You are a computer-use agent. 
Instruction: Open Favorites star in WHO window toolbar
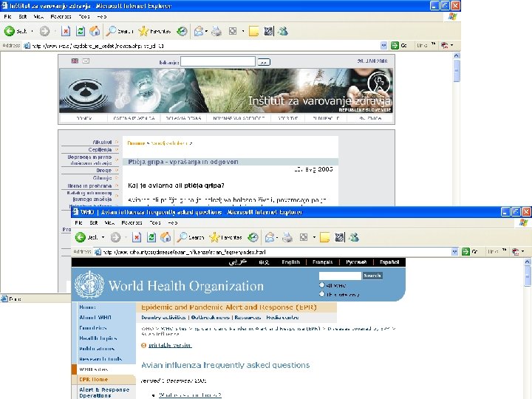pyautogui.click(x=214, y=237)
